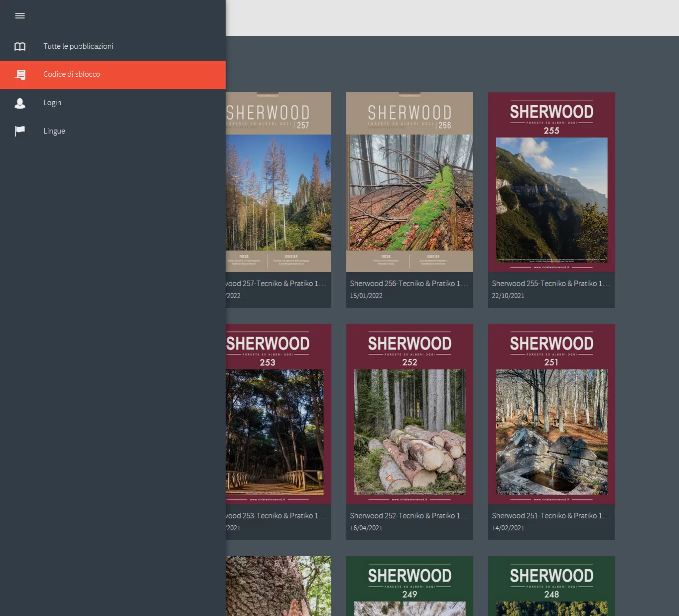Click the Sherwood 256-Tecniko & Pratiko title

pos(408,284)
